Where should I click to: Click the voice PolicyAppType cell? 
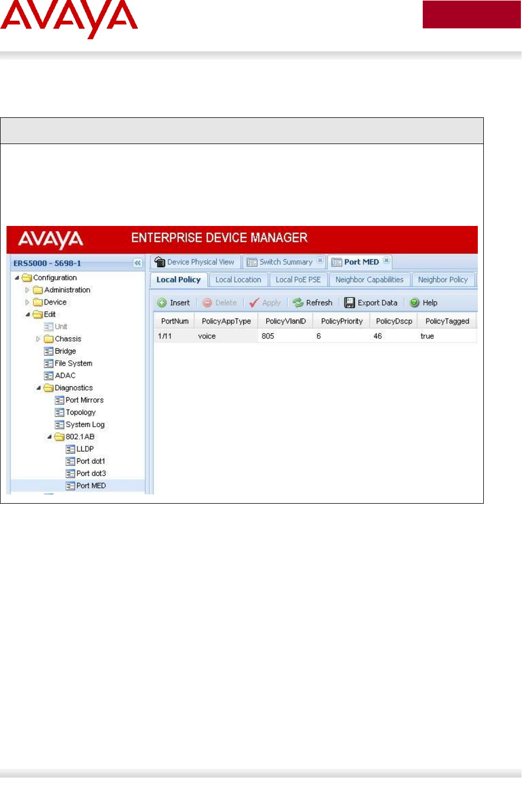click(226, 336)
